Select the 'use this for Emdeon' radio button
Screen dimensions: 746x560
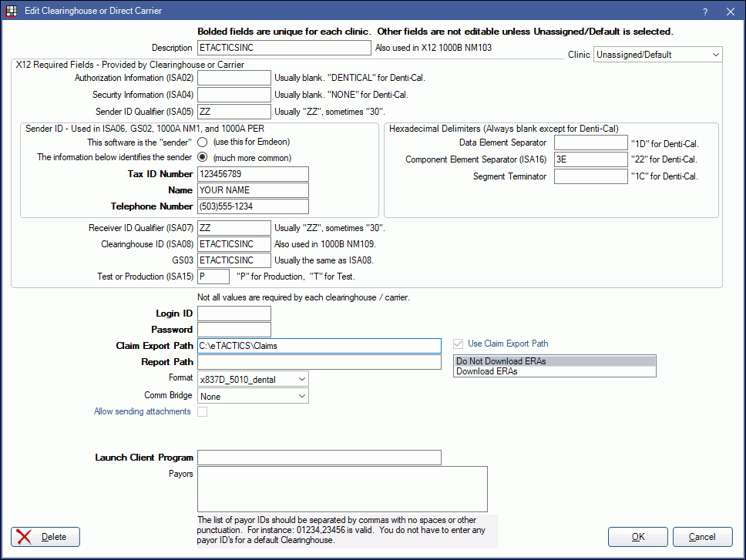tap(200, 142)
